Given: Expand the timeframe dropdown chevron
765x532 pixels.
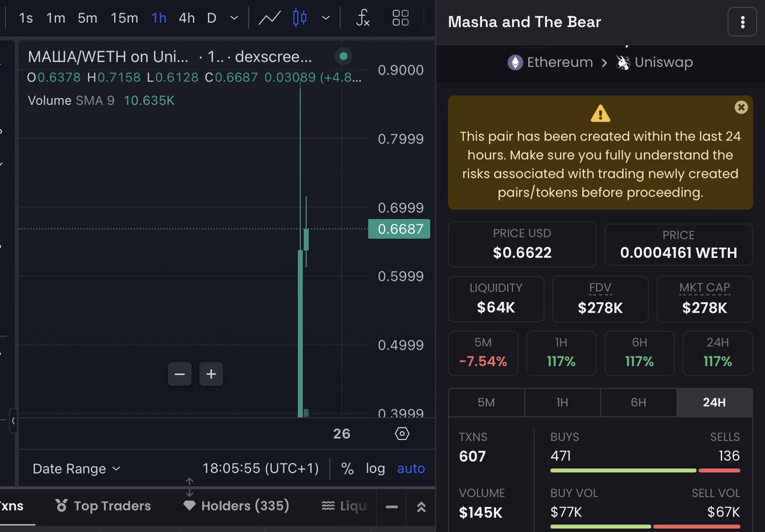Looking at the screenshot, I should pyautogui.click(x=234, y=18).
